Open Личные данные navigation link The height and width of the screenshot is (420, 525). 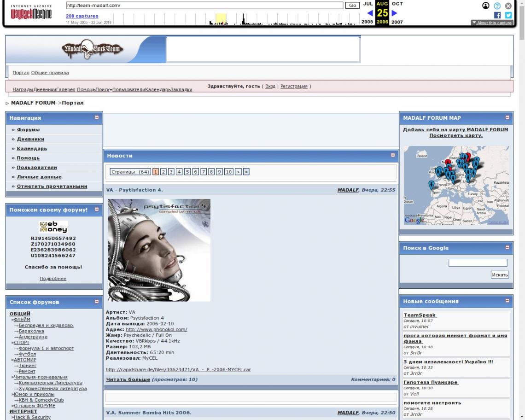[x=39, y=177]
